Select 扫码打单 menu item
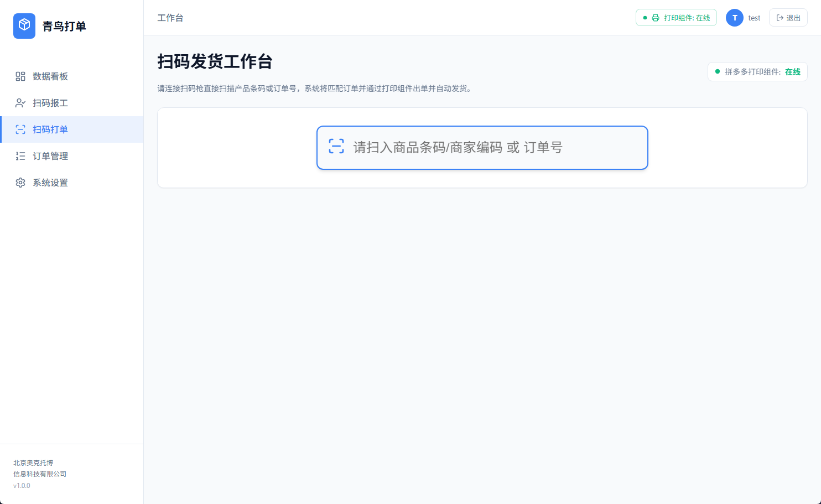 (72, 129)
